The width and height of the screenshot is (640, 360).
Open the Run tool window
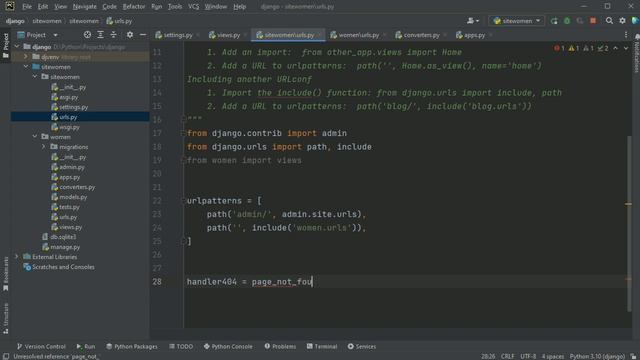[86, 347]
